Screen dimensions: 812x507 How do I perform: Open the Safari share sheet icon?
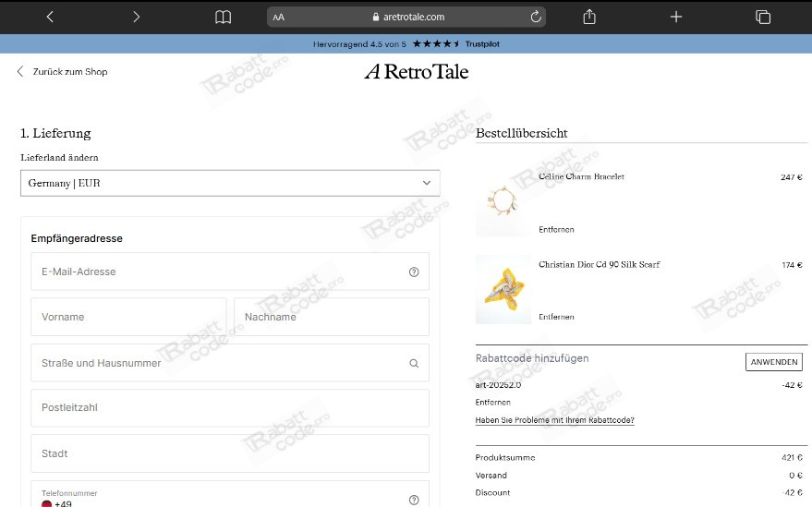pyautogui.click(x=589, y=17)
